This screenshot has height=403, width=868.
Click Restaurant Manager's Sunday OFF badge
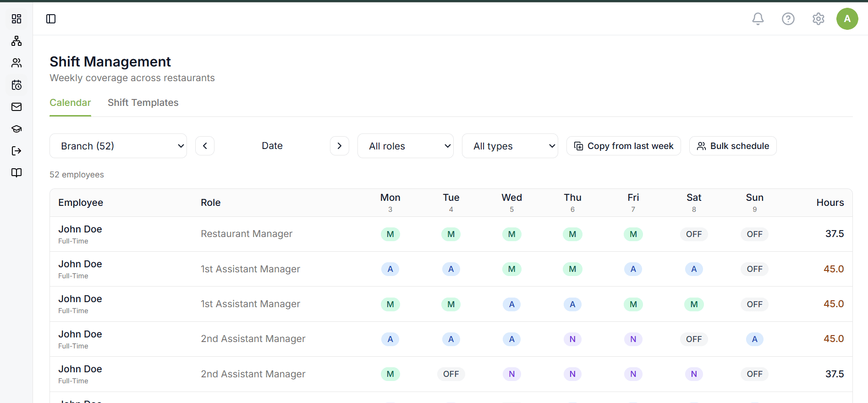(x=755, y=234)
